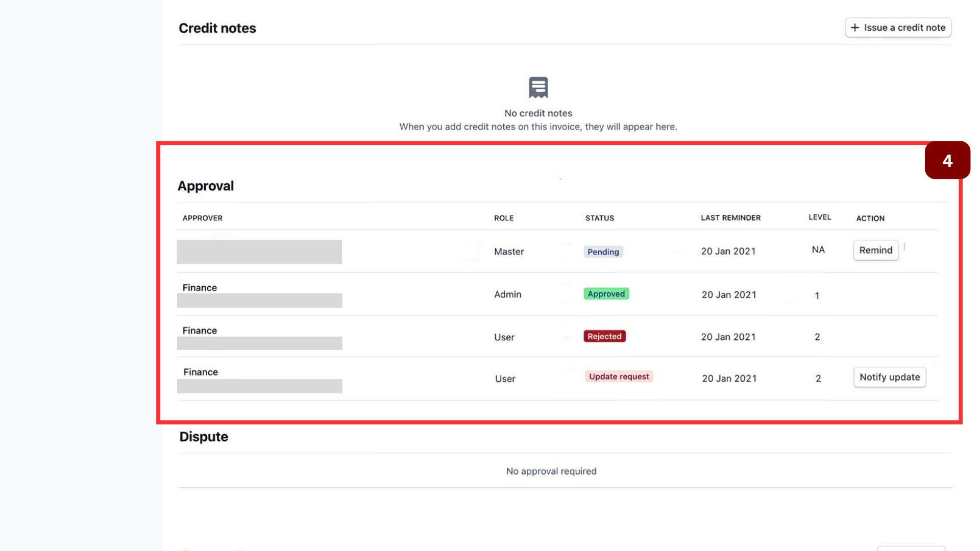Click the LEVEL column header
980x551 pixels.
[819, 217]
